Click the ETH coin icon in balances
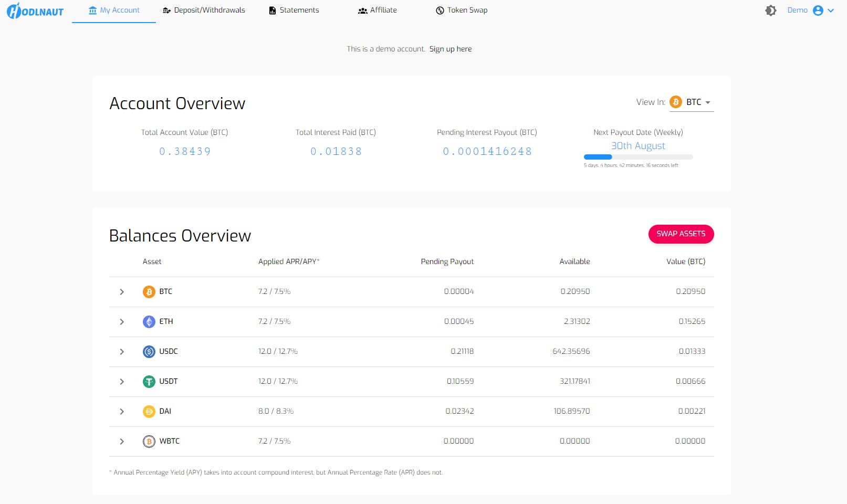This screenshot has height=504, width=847. pos(149,322)
